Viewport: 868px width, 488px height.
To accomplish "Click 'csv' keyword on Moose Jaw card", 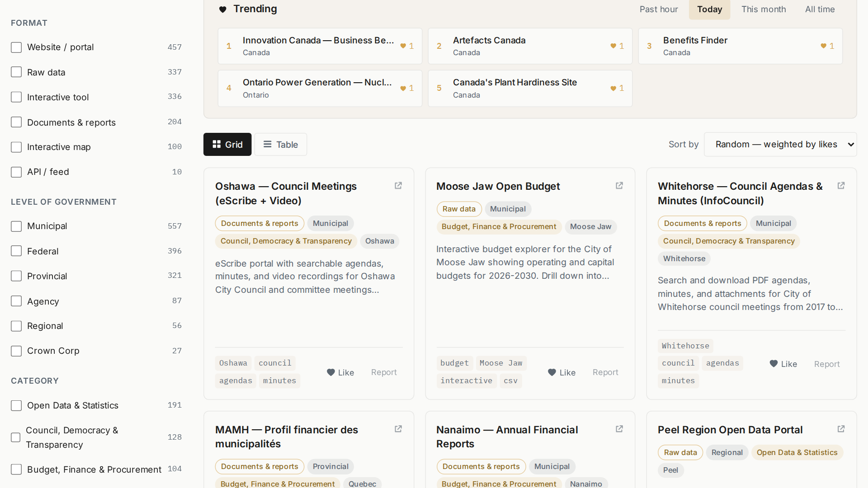I will click(x=510, y=380).
